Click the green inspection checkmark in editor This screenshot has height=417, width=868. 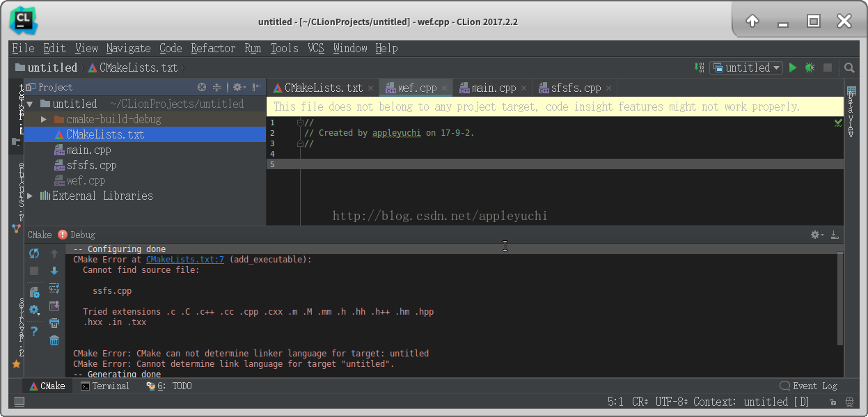838,123
